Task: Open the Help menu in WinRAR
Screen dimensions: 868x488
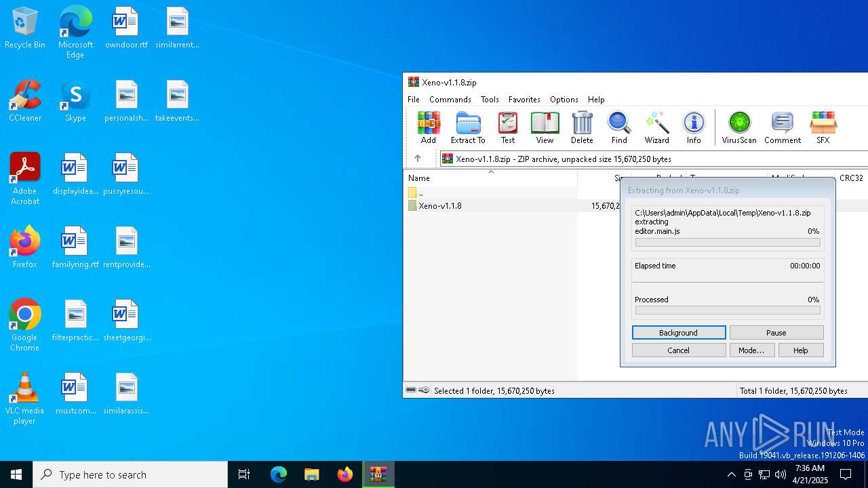Action: 596,99
